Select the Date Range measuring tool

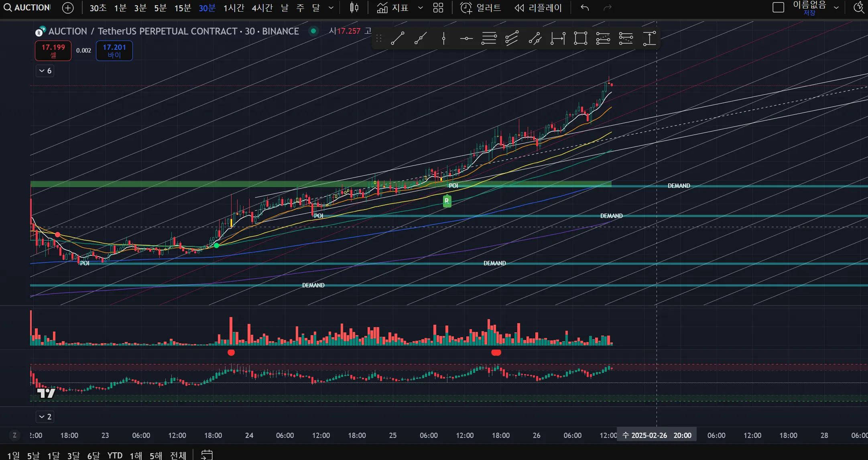pyautogui.click(x=558, y=39)
